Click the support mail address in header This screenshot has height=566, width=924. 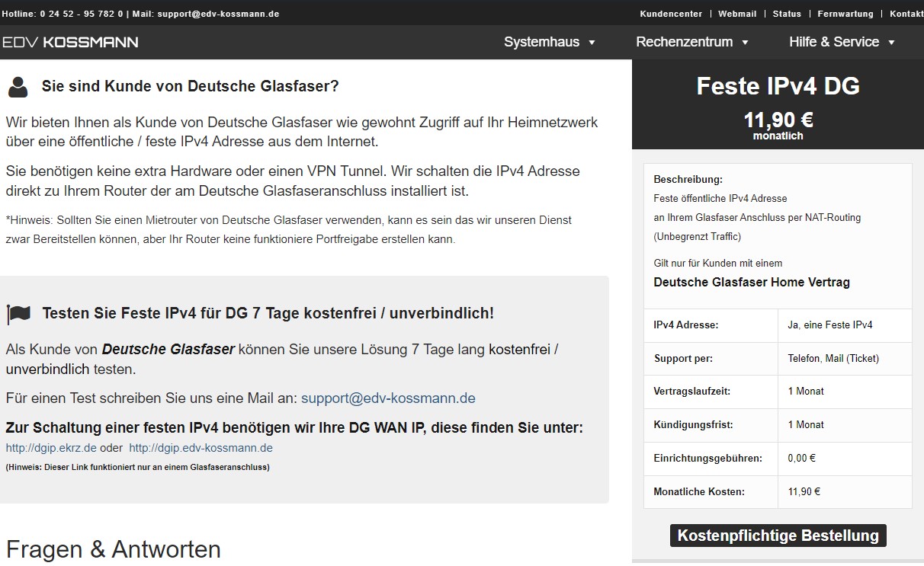[218, 14]
